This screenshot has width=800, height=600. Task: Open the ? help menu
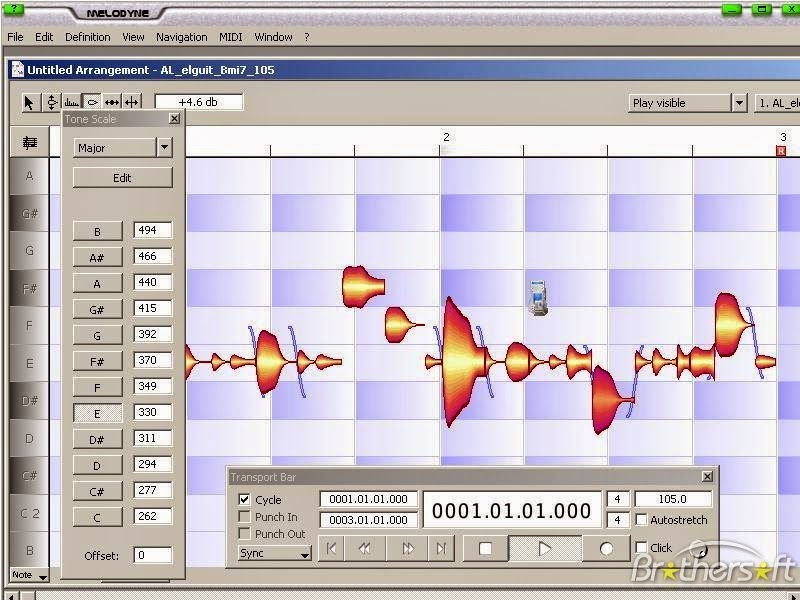307,37
